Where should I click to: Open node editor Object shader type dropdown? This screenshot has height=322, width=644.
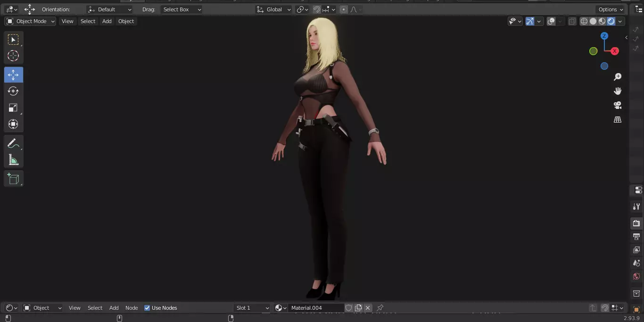click(x=42, y=308)
